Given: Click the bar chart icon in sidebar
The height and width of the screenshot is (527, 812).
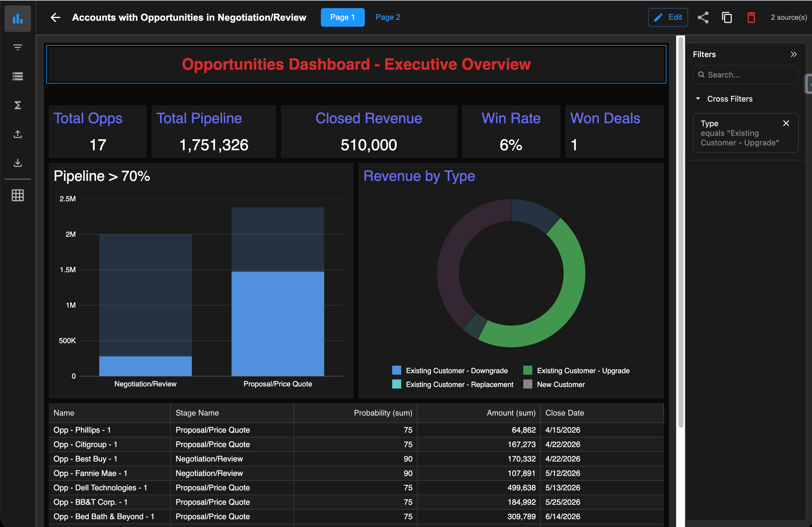Looking at the screenshot, I should 17,18.
